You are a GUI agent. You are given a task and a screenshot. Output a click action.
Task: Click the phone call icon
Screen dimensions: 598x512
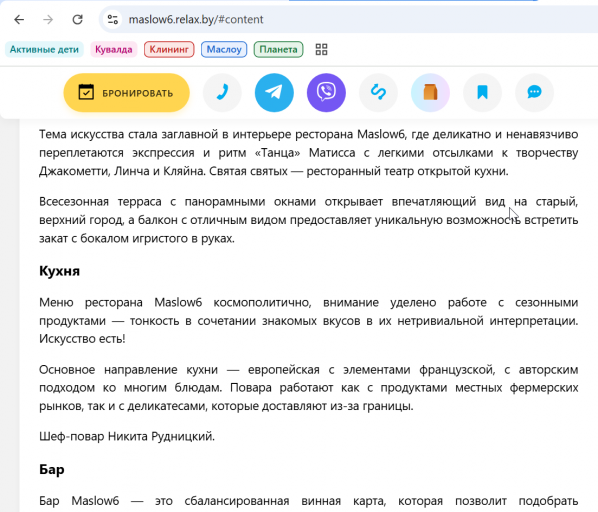tap(222, 93)
